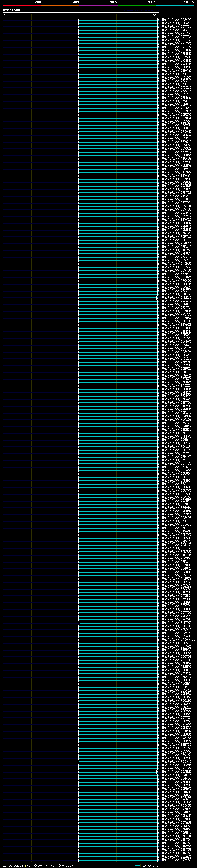Click hit label UniRef100_Q7XZK1
Image resolution: width=197 pixels, height=868 pixels.
[x=176, y=74]
